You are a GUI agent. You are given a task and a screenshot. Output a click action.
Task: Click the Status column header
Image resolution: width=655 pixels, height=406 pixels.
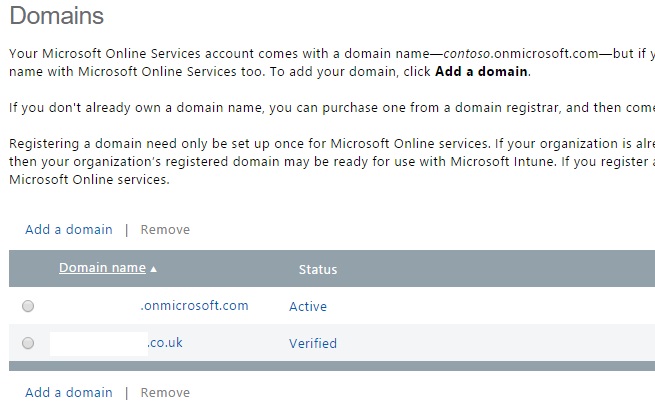coord(317,269)
